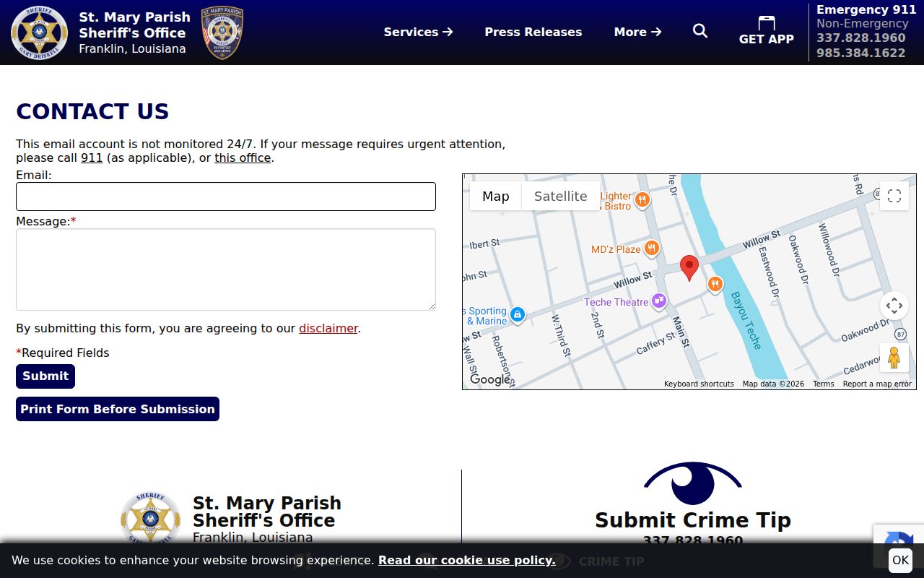
Task: Tap the GET APP phone icon
Action: pos(767,23)
